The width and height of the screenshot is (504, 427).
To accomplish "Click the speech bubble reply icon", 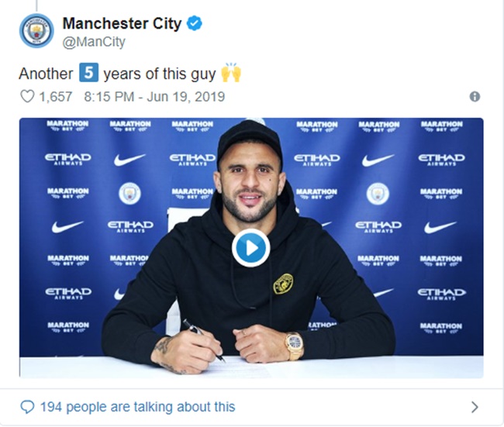I will [28, 407].
